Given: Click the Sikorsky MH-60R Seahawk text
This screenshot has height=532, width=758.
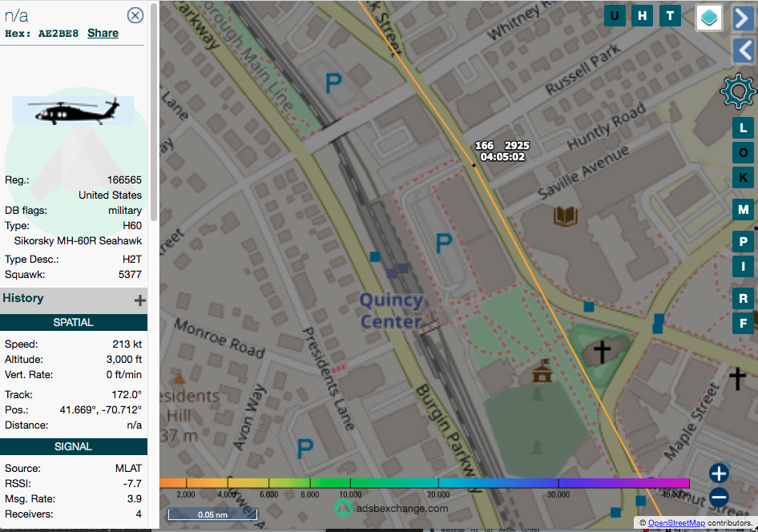Looking at the screenshot, I should click(x=78, y=240).
